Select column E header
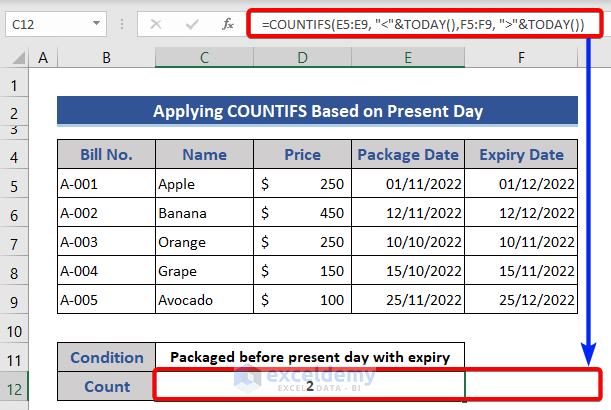 (408, 59)
